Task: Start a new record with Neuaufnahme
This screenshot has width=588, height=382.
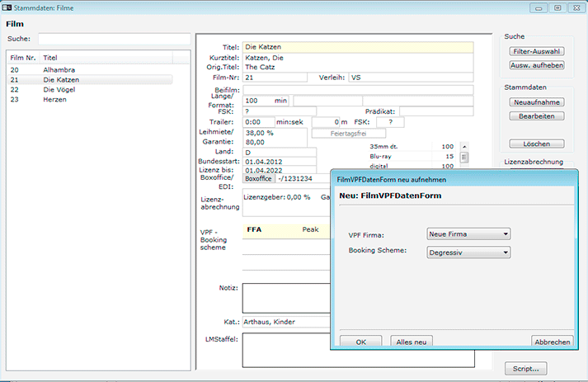Action: click(537, 102)
